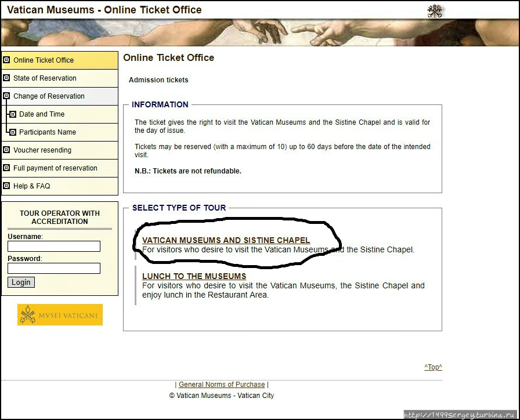Click the 'Vatican Museums - Online Ticket Office' title
The image size is (520, 420).
click(x=104, y=10)
